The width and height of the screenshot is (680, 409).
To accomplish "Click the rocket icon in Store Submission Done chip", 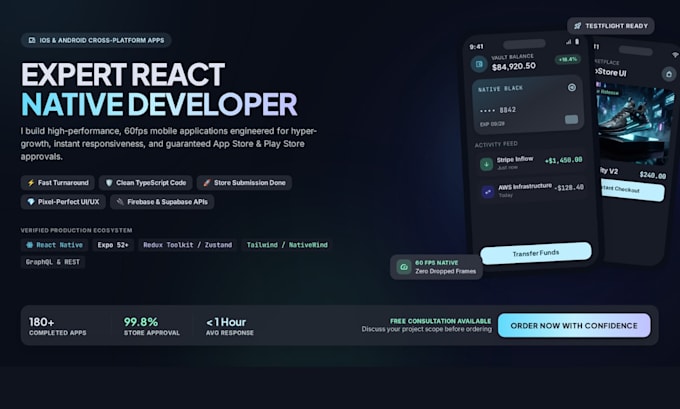I will (206, 183).
